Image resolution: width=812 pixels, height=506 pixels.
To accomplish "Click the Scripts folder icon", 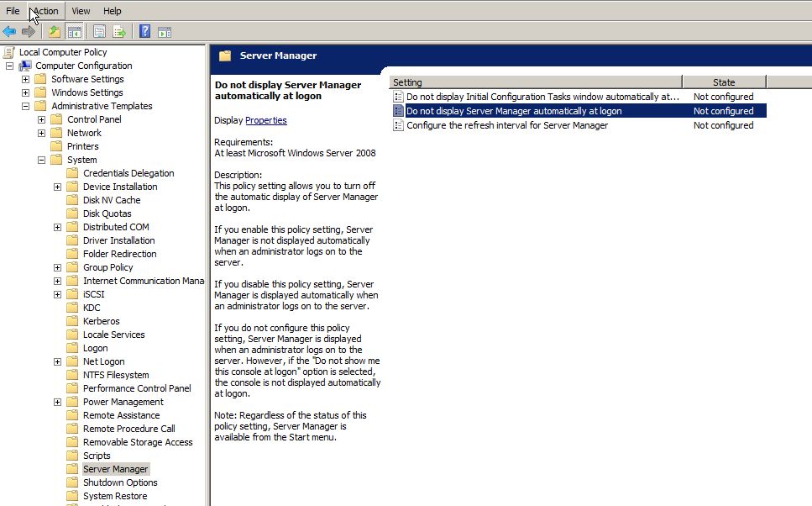I will (72, 456).
